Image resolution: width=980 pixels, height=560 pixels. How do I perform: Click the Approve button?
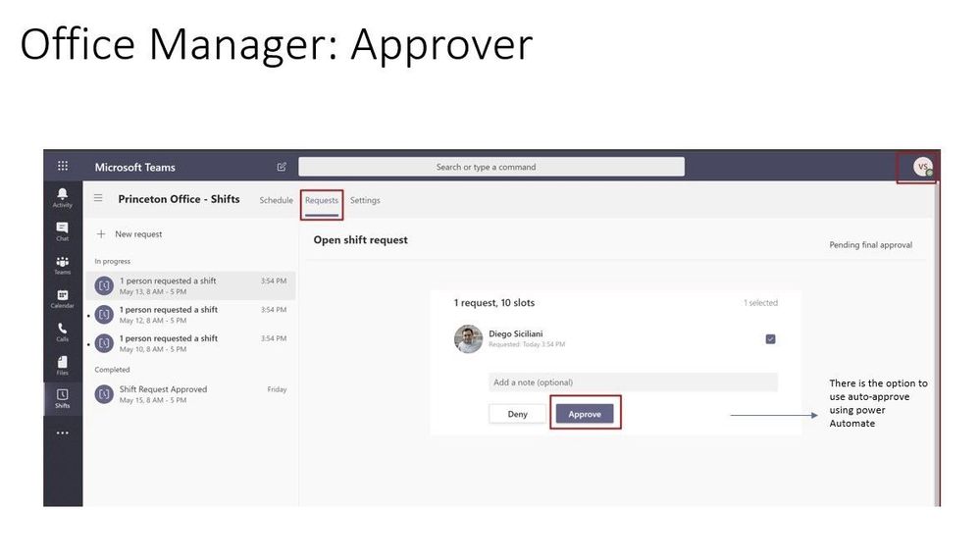pyautogui.click(x=585, y=414)
